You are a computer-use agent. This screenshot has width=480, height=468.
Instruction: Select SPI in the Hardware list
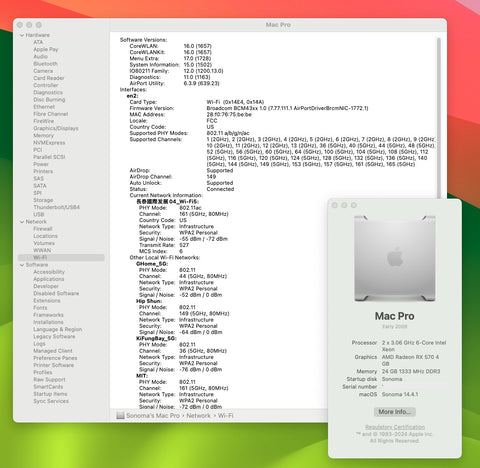pos(37,193)
